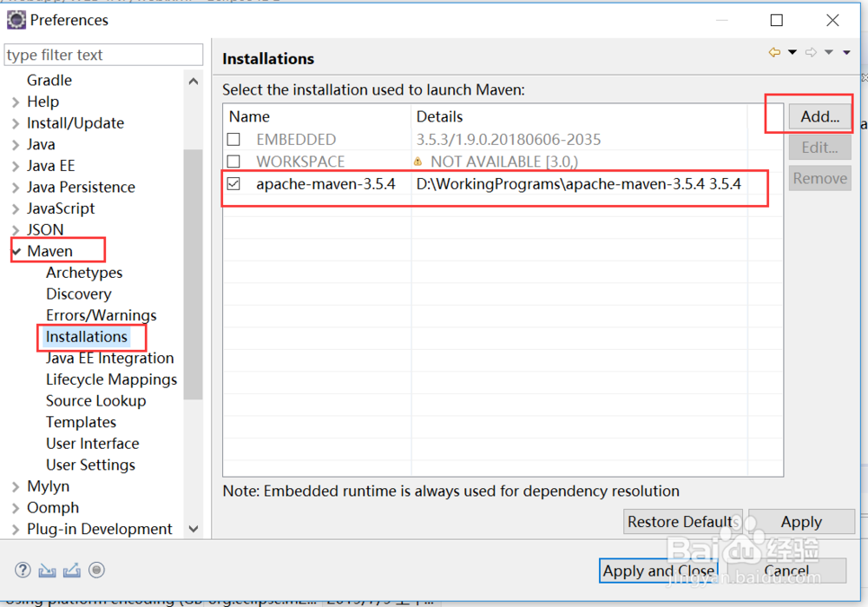Click the preferences tree scrollbar thumb

(194, 274)
